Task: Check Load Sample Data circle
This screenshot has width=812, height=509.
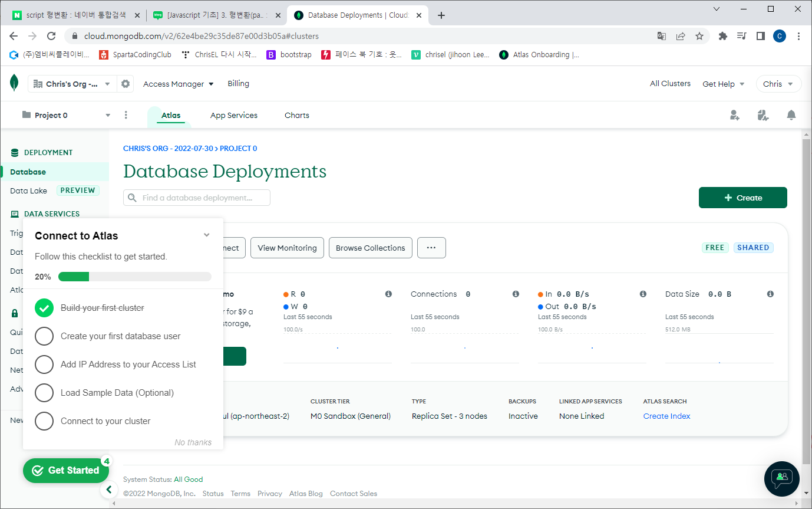Action: coord(44,393)
